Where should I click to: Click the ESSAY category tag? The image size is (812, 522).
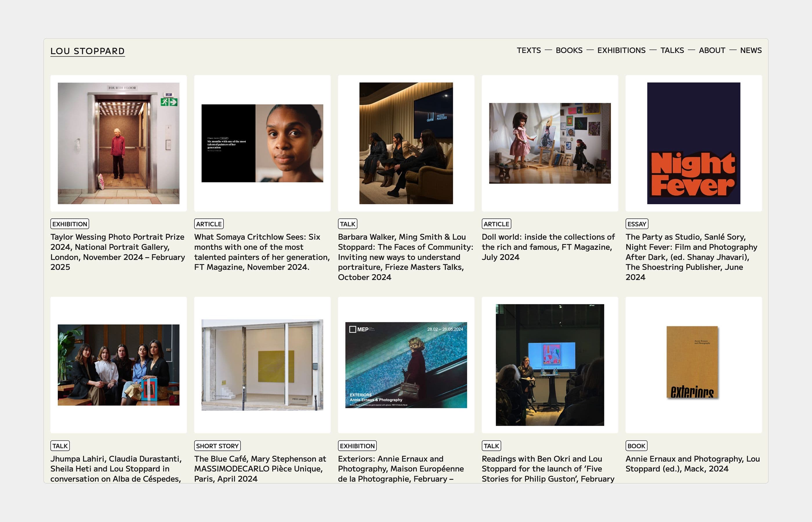tap(636, 224)
